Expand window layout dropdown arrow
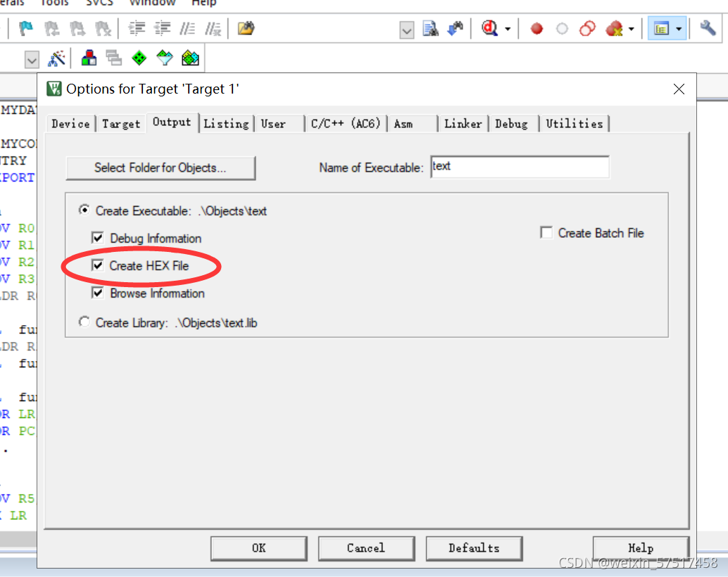Screen dimensions: 728x577 pos(679,30)
